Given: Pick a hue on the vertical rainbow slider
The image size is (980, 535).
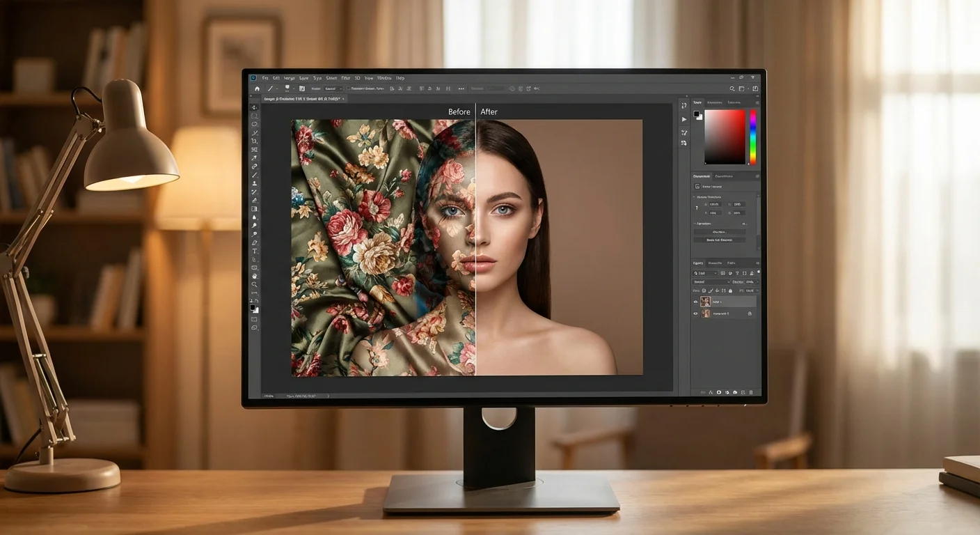Looking at the screenshot, I should pyautogui.click(x=752, y=136).
